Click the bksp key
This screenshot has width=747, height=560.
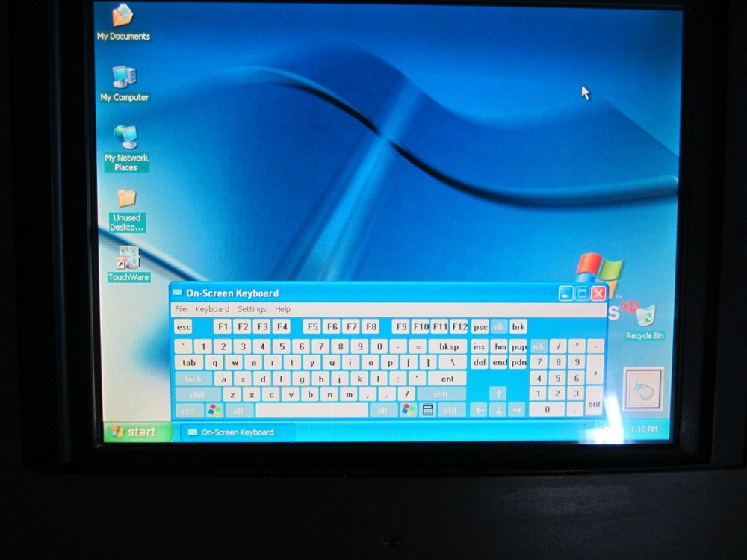click(448, 346)
